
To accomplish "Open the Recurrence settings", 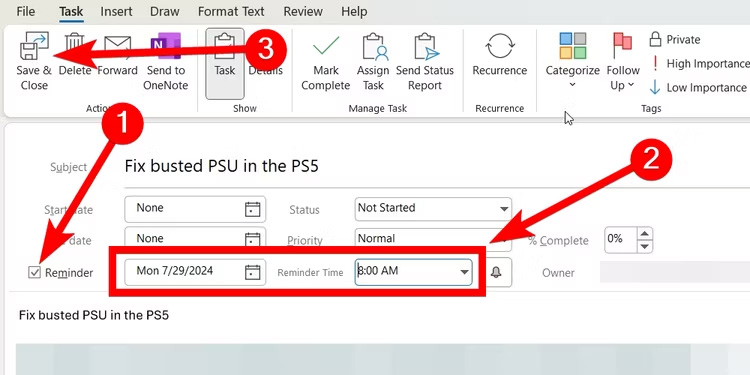I will coord(499,55).
